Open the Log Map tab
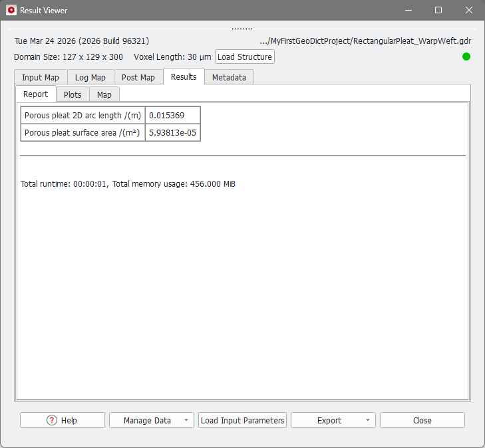Screen dimensions: 485x448 coord(90,77)
